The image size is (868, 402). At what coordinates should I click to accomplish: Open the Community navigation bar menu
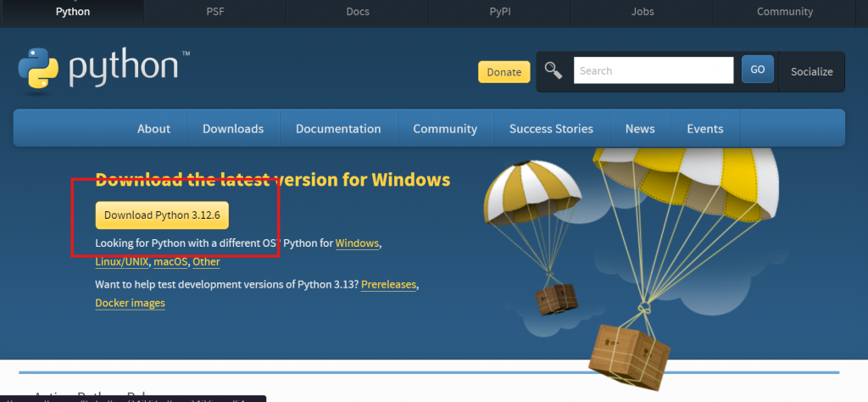click(445, 128)
